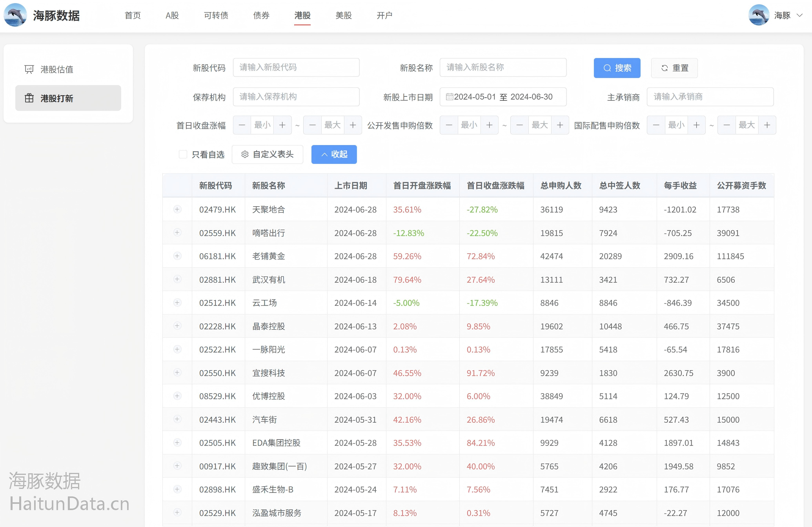Click the 搜索 search button
812x527 pixels.
coord(617,68)
